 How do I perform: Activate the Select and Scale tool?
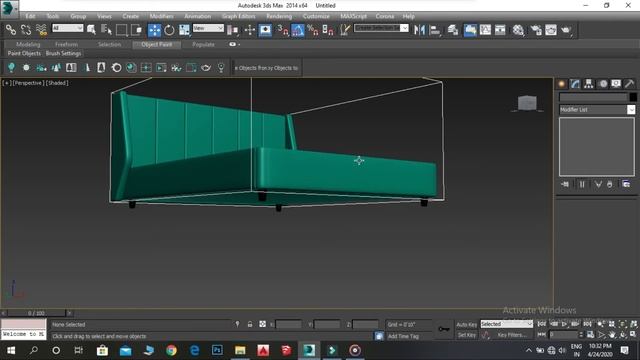coord(184,30)
